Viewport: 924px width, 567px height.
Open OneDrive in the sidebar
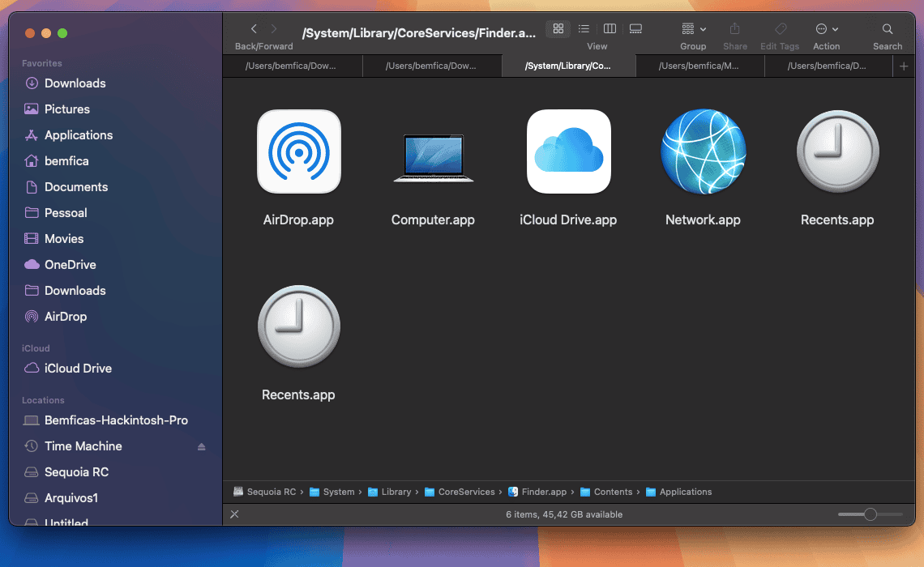(x=68, y=264)
